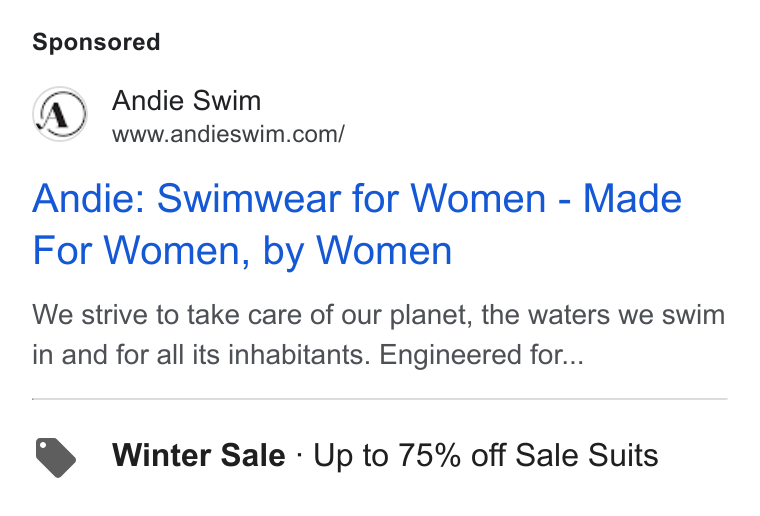This screenshot has height=516, width=760.
Task: Select the Andie Swim advertiser name
Action: tap(187, 101)
